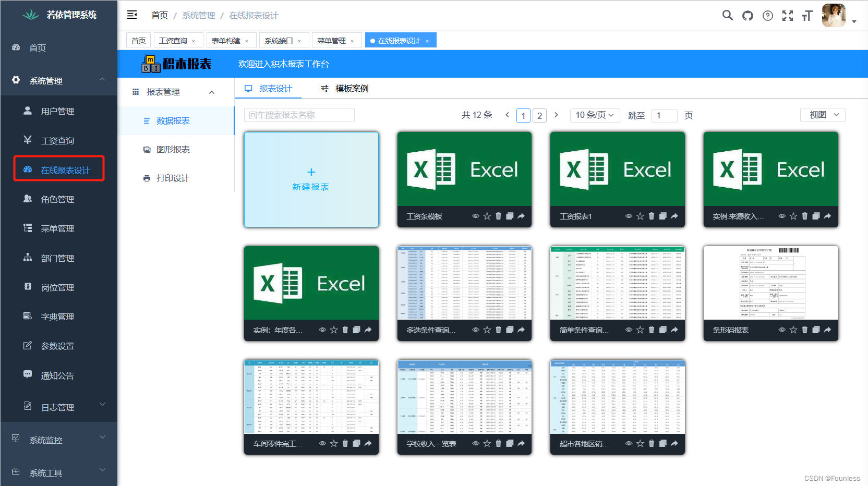The height and width of the screenshot is (486, 868).
Task: Click the 跳至 page number input
Action: tap(665, 115)
